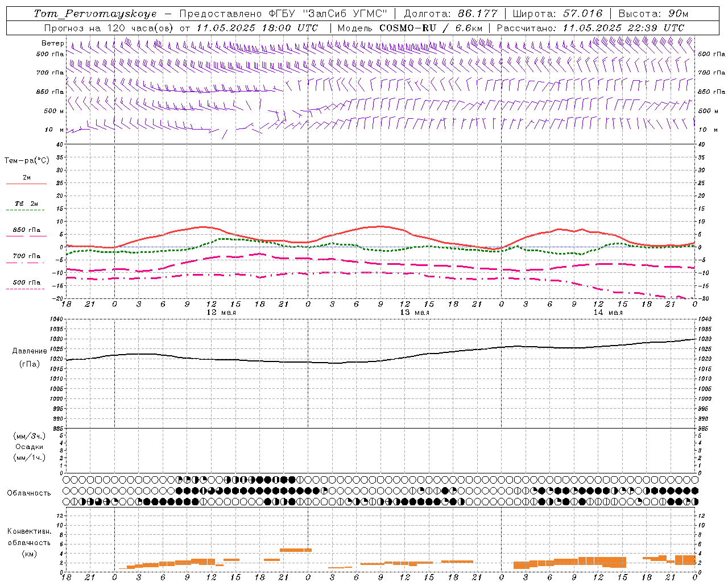The image size is (728, 582).
Task: Click the calculated time 11.05.2025 22:39 UTC
Action: pos(623,28)
